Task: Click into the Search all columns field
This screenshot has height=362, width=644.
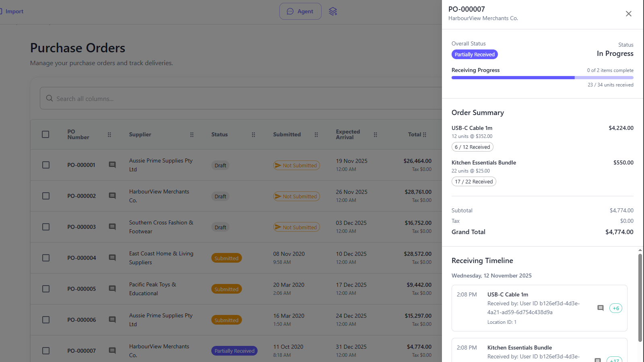Action: [242, 98]
